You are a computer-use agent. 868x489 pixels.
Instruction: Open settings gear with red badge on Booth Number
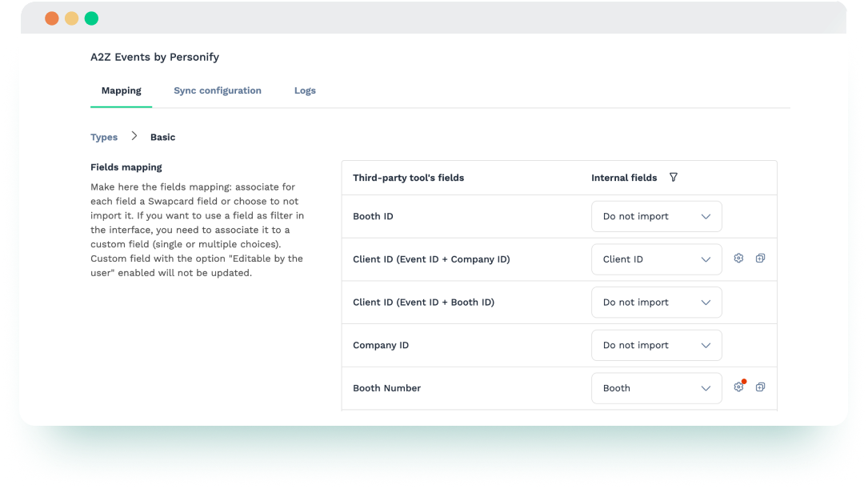pyautogui.click(x=738, y=387)
